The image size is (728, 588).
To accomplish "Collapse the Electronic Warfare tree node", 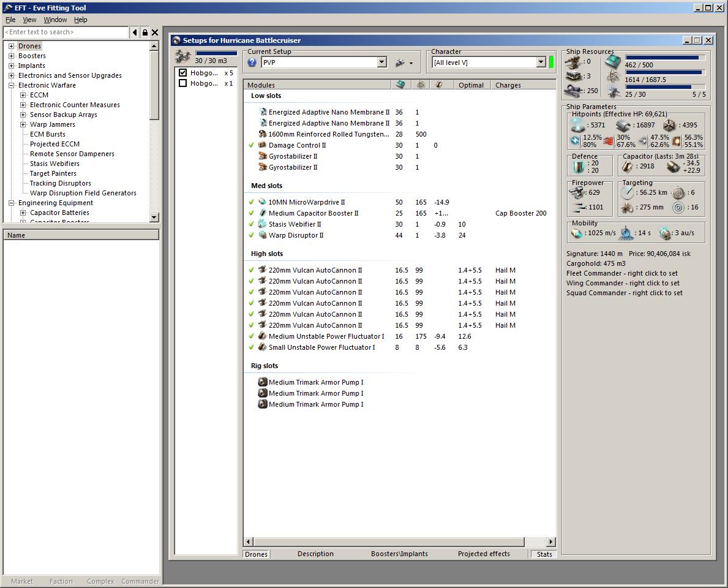I will point(11,85).
